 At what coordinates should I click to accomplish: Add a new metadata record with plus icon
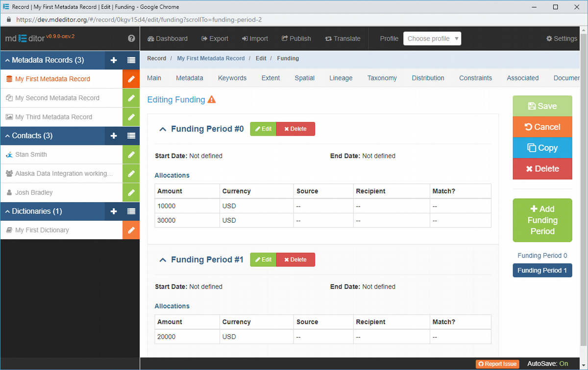tap(114, 60)
